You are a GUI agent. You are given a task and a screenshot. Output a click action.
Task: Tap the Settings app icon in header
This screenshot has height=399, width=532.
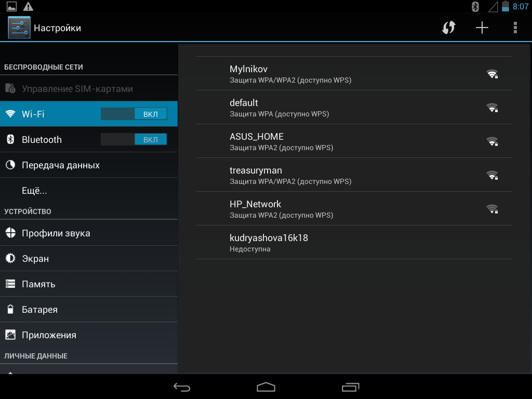click(19, 28)
